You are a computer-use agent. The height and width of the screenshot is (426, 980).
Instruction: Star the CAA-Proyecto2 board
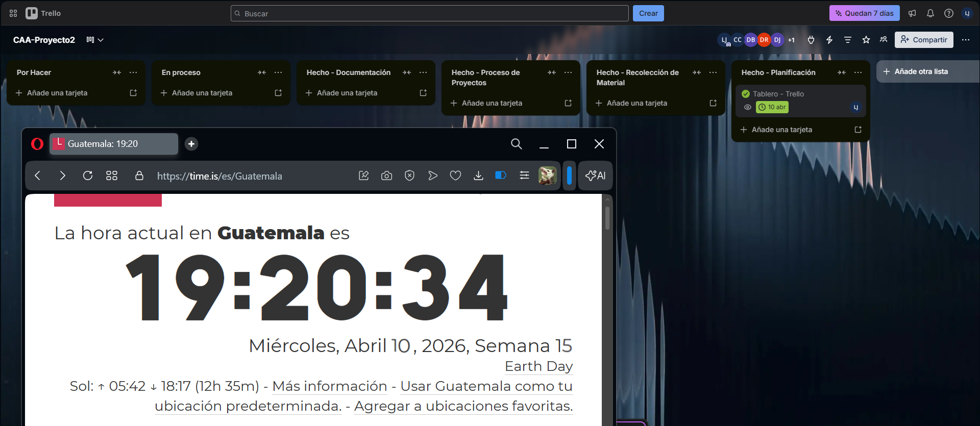866,40
